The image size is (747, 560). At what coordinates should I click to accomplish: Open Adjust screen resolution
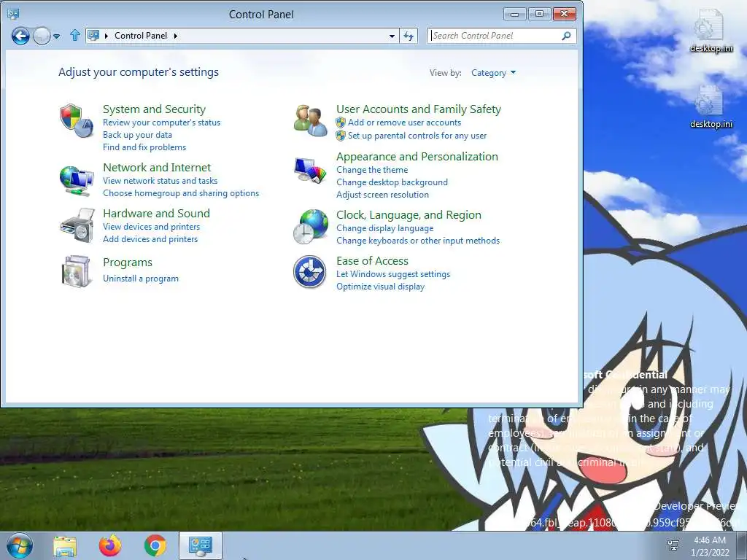point(382,195)
